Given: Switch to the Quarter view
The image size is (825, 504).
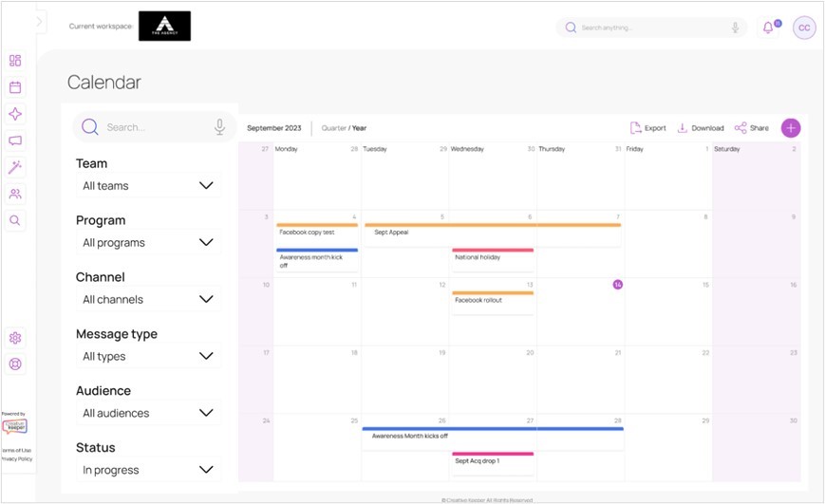Looking at the screenshot, I should [x=333, y=128].
